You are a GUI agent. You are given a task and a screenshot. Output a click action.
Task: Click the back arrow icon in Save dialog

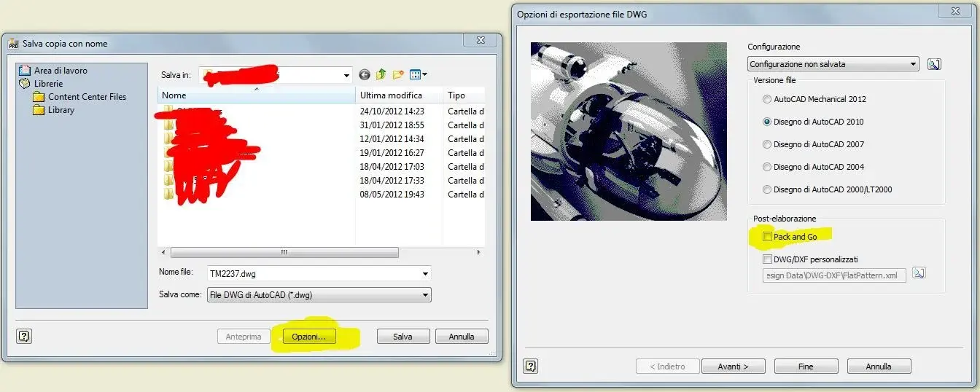click(x=365, y=74)
